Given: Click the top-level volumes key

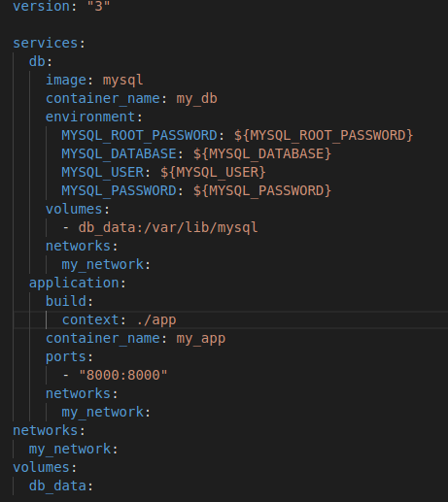Looking at the screenshot, I should coord(41,467).
